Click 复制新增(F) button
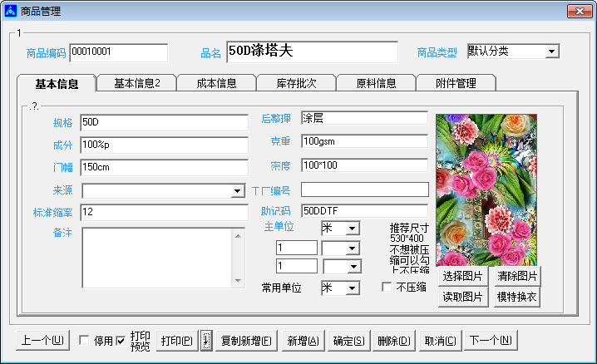This screenshot has height=364, width=597. click(246, 340)
